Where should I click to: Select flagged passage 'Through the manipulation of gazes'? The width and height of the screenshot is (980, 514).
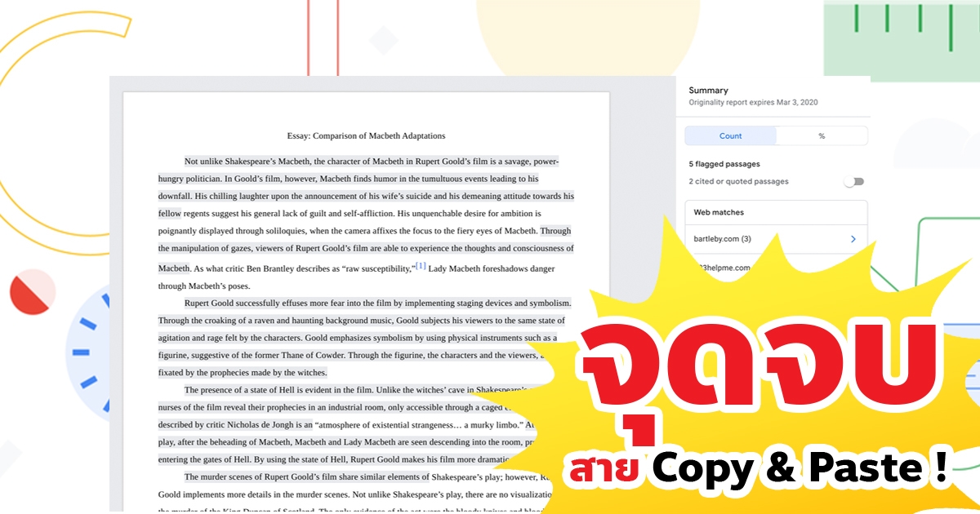pyautogui.click(x=365, y=248)
